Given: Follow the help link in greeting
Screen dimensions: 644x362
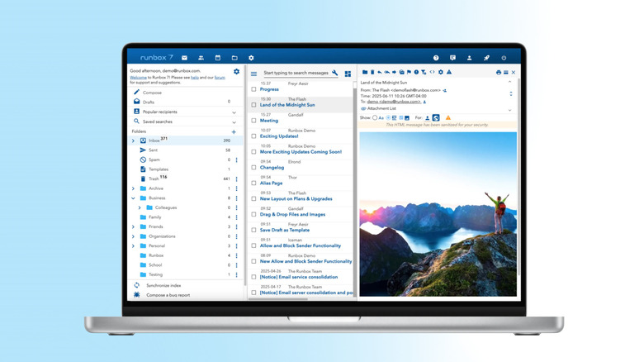Looking at the screenshot, I should point(195,78).
